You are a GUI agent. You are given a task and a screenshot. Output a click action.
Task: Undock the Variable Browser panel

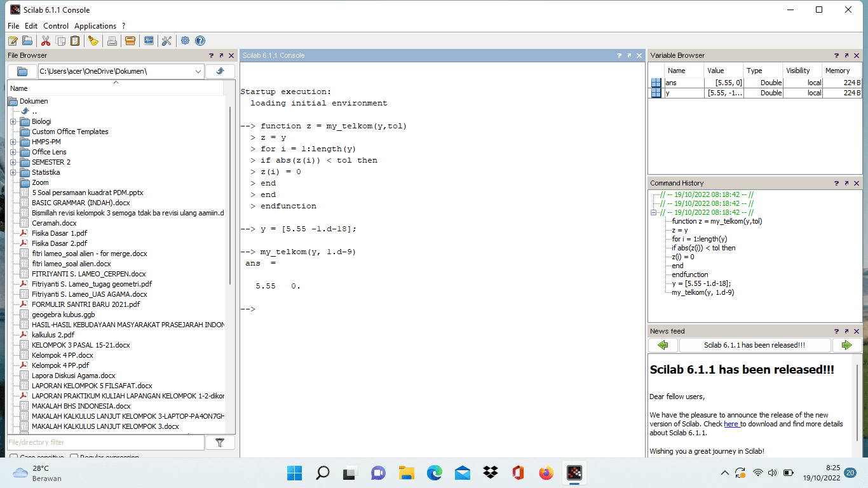pos(846,56)
